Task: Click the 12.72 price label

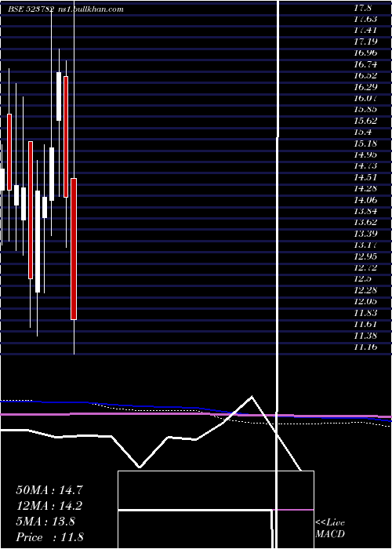Action: click(365, 268)
